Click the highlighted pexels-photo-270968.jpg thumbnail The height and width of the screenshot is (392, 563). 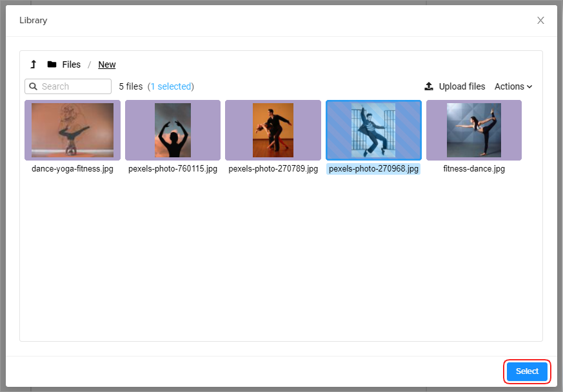(x=373, y=130)
